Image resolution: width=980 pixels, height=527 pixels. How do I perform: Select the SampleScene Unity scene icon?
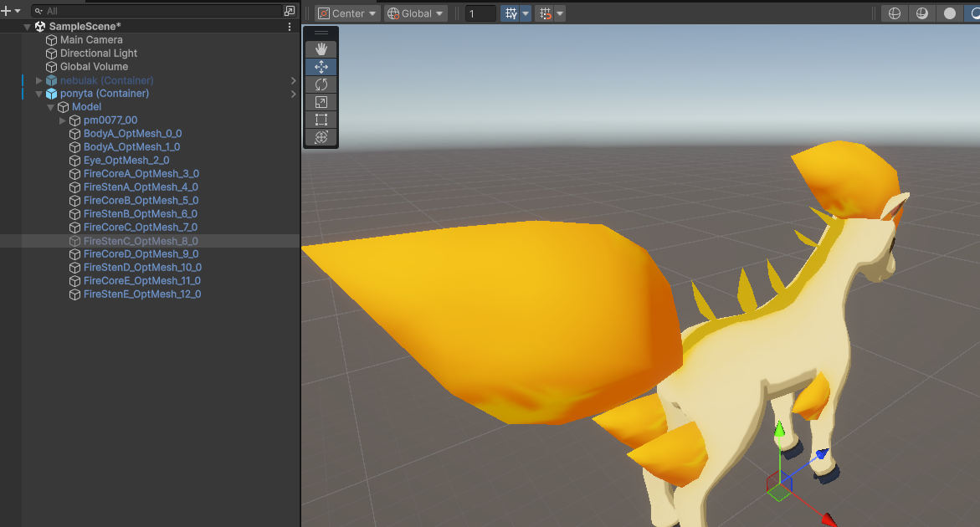click(x=40, y=26)
